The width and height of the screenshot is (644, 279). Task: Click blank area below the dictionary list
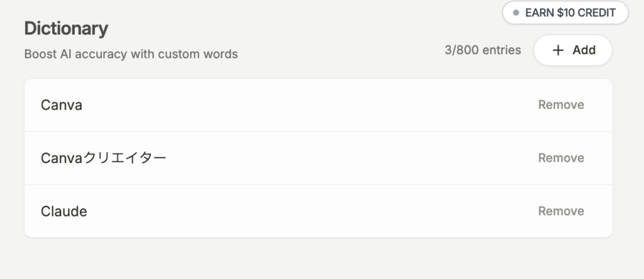(314, 259)
